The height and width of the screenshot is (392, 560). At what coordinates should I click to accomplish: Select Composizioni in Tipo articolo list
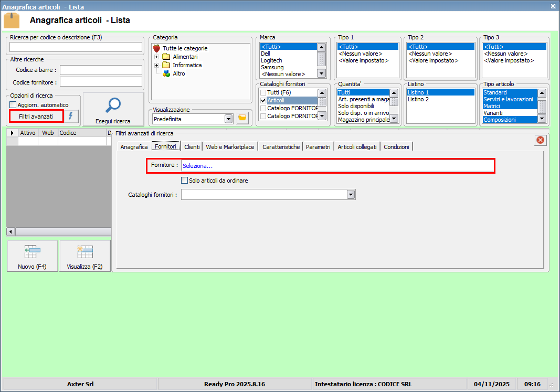tap(510, 120)
